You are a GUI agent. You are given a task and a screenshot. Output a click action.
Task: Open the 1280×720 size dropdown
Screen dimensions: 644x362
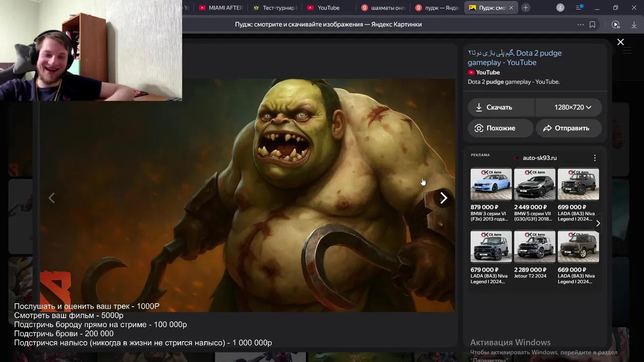click(x=569, y=107)
